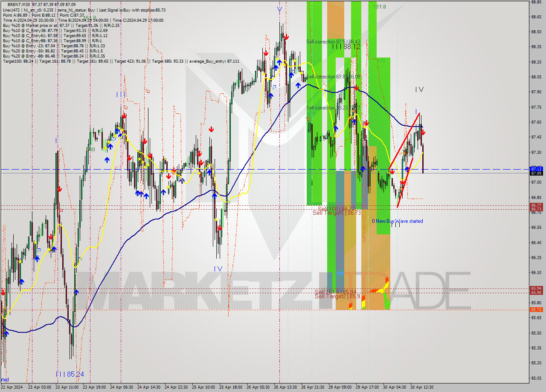
Task: Click the '23 Apr 19:00' time label
Action: pyautogui.click(x=94, y=387)
